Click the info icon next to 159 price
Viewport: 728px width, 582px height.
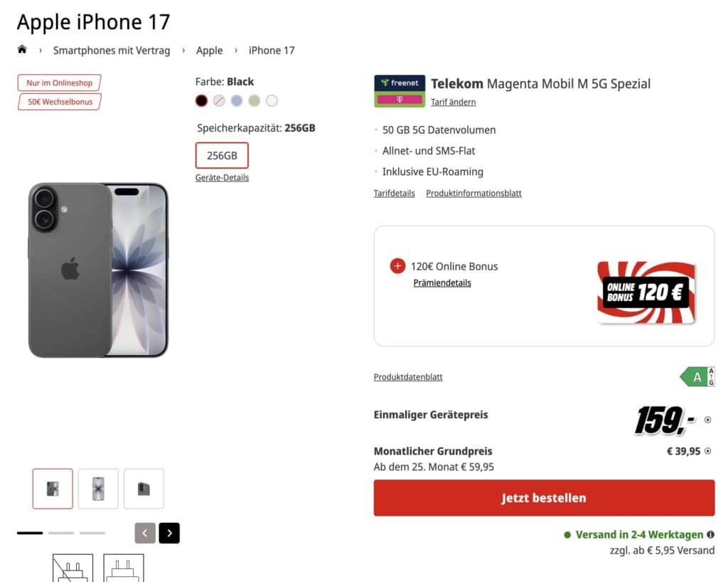tap(707, 420)
